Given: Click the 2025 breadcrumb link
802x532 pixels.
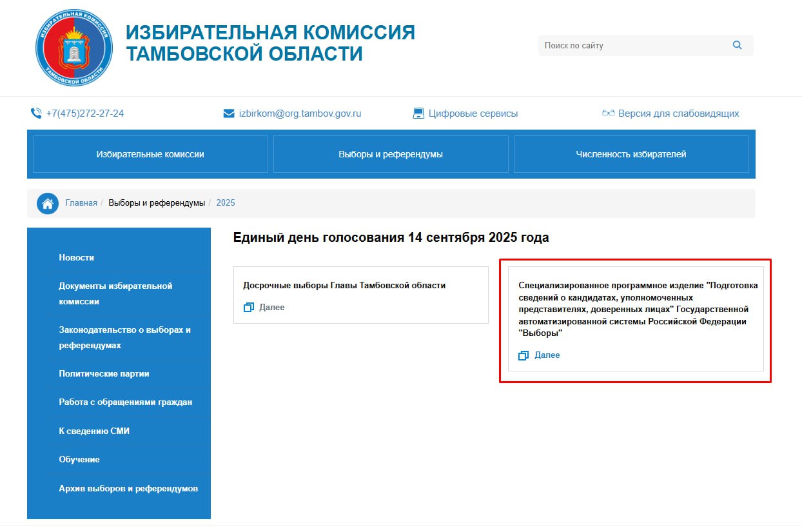Looking at the screenshot, I should (x=226, y=202).
